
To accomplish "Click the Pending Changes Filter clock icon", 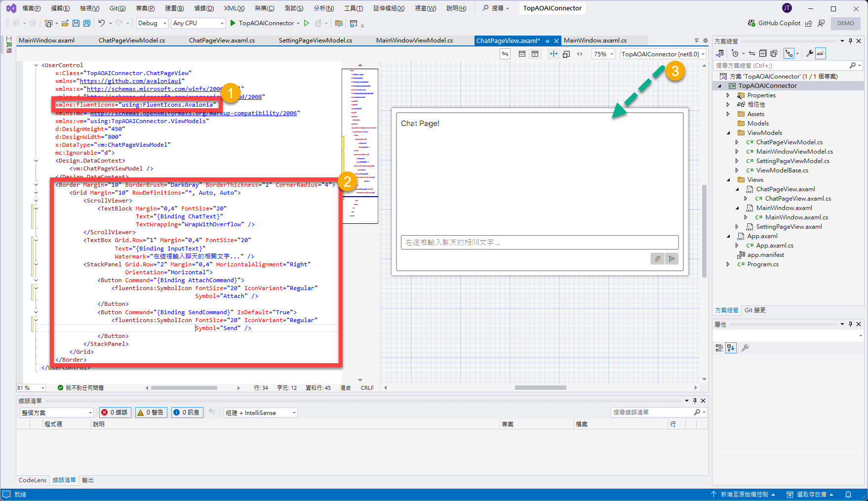I will click(x=735, y=53).
